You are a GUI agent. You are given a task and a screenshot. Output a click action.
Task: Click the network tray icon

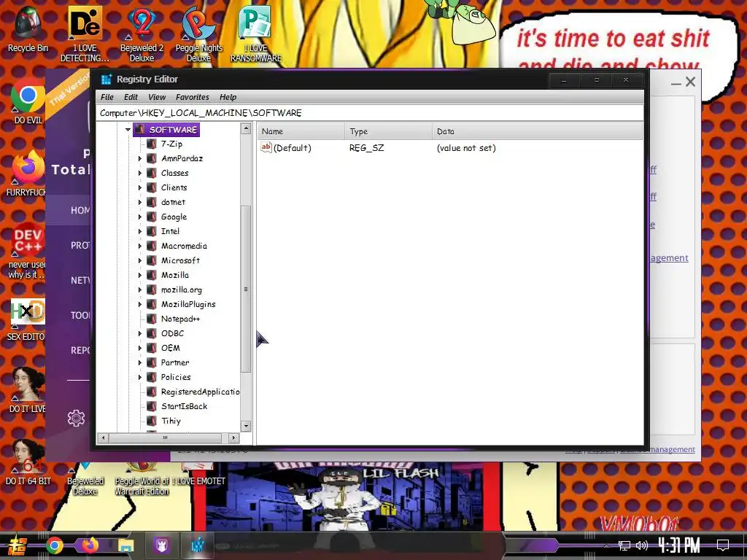click(x=624, y=545)
